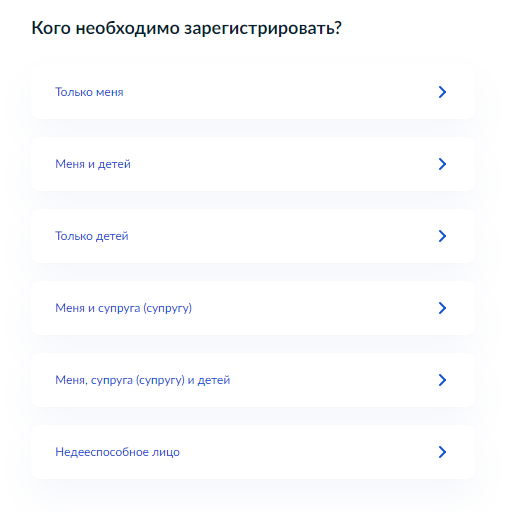Click the arrow icon for Меня и детей

pyautogui.click(x=442, y=164)
